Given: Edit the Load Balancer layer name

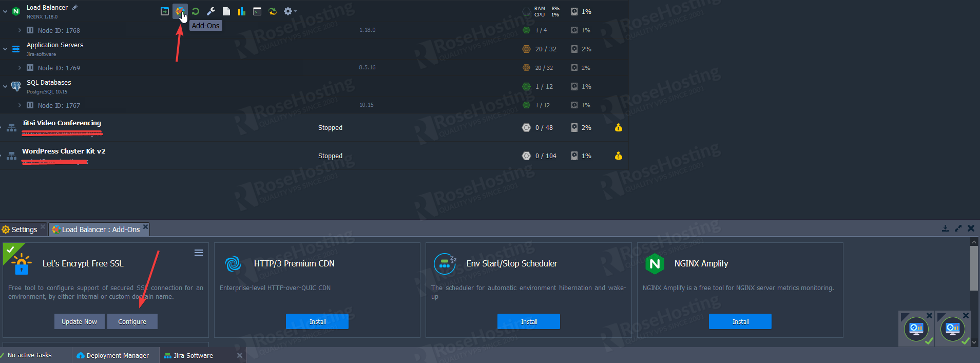Looking at the screenshot, I should tap(75, 7).
